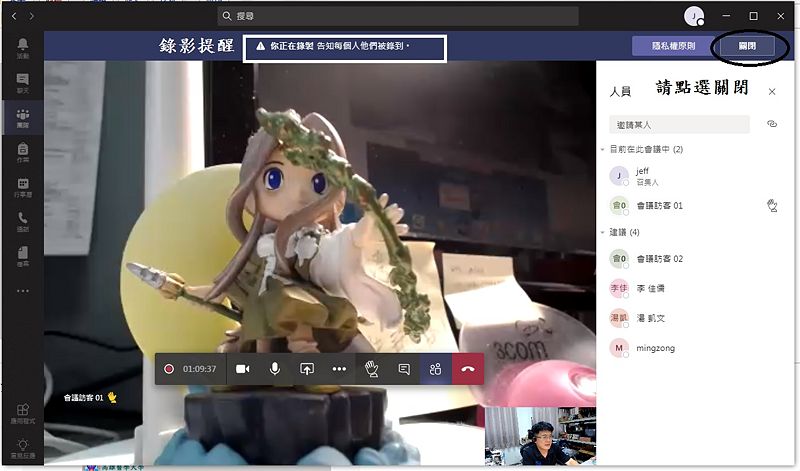Screen dimensions: 800x471
Task: Open the Apps store icon in sidebar
Action: point(23,414)
